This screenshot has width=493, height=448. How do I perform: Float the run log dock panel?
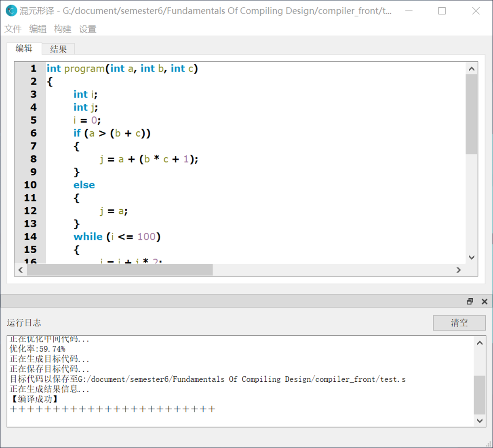point(470,301)
